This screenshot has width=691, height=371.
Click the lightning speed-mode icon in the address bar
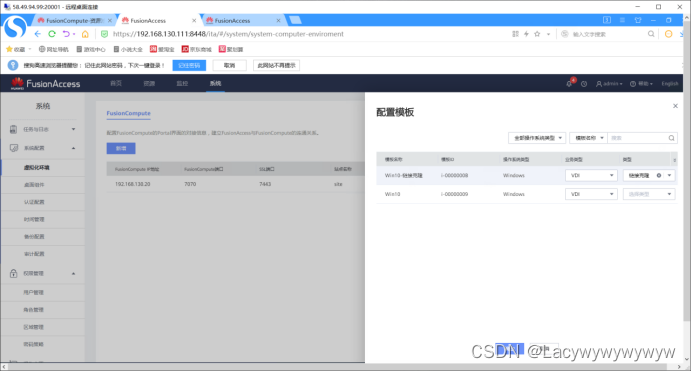coord(526,34)
